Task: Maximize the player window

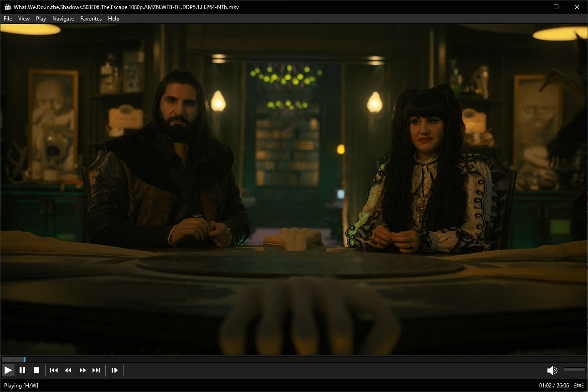Action: [556, 7]
